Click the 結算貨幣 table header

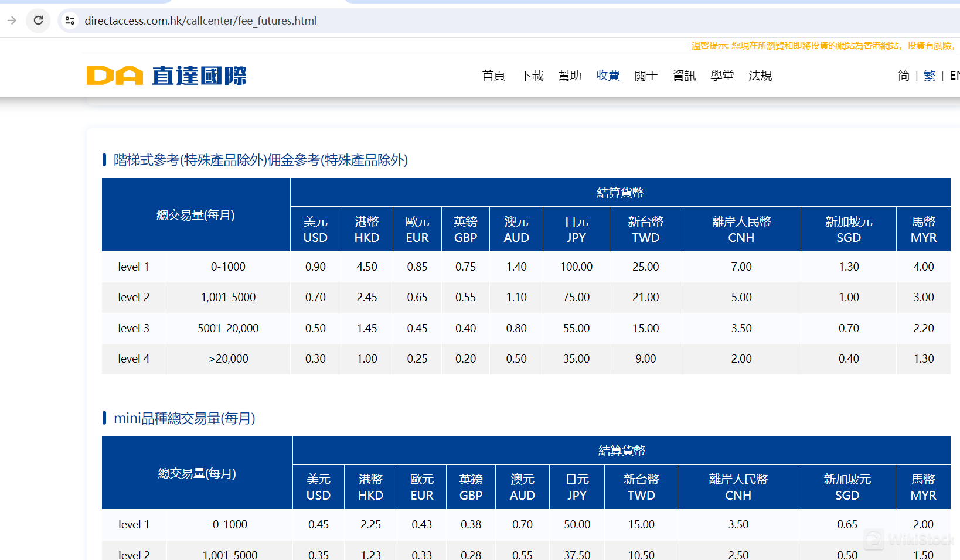(620, 192)
